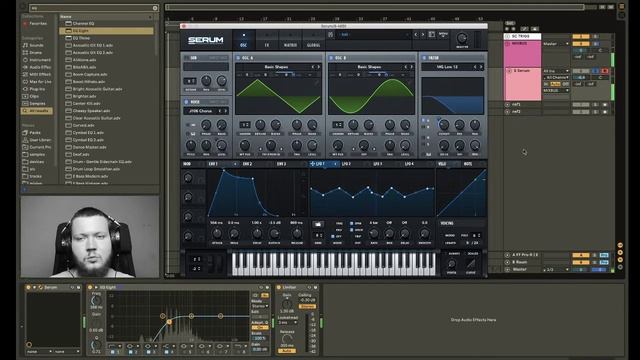The width and height of the screenshot is (640, 360).
Task: Open the Master track 1/2 output dropdown
Action: (556, 270)
